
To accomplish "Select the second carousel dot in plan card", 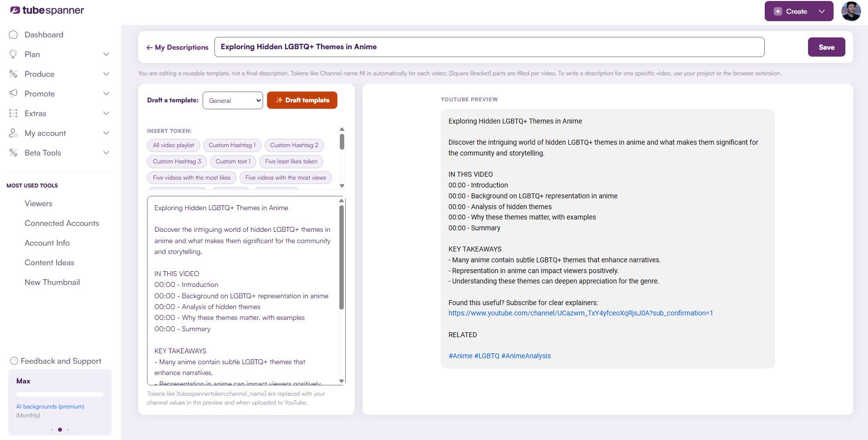I will [60, 430].
